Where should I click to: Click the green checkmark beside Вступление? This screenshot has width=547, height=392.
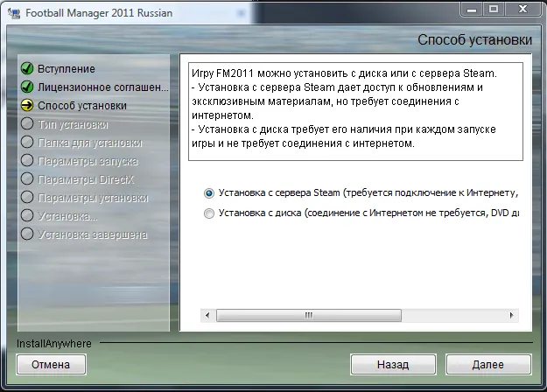[x=27, y=69]
